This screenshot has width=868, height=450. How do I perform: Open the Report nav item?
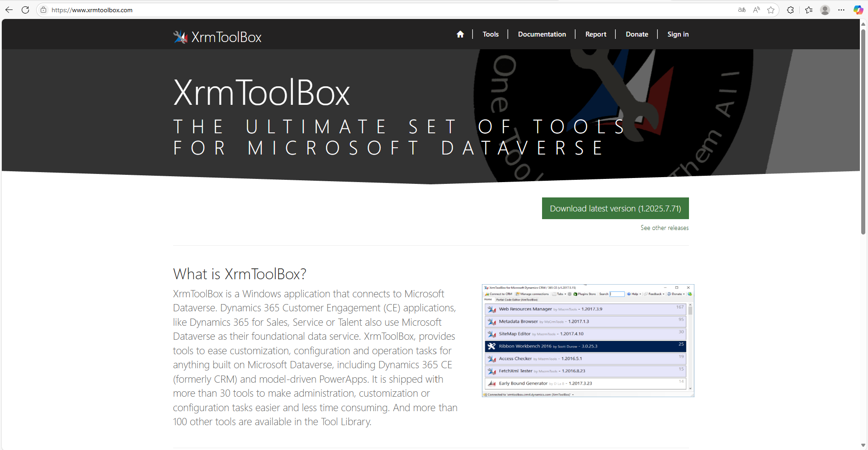tap(595, 34)
